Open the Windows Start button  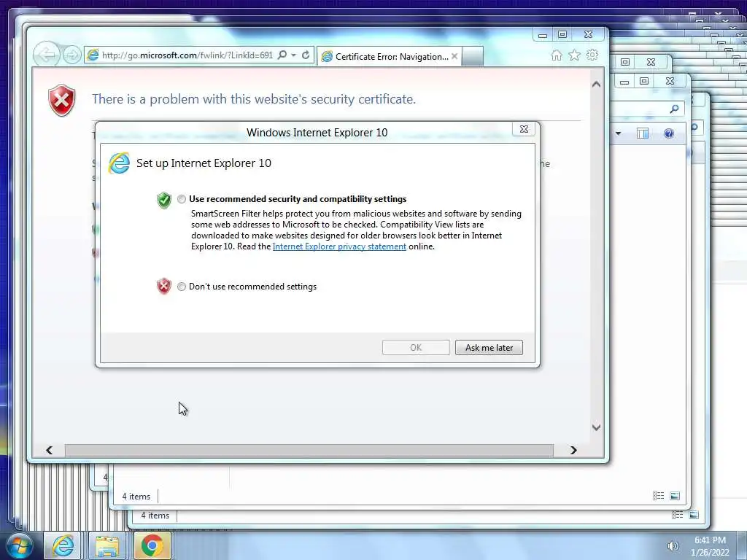(18, 545)
